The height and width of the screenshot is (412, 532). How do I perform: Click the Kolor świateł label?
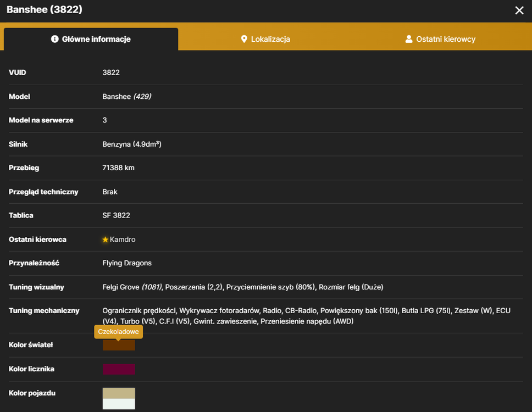[31, 345]
